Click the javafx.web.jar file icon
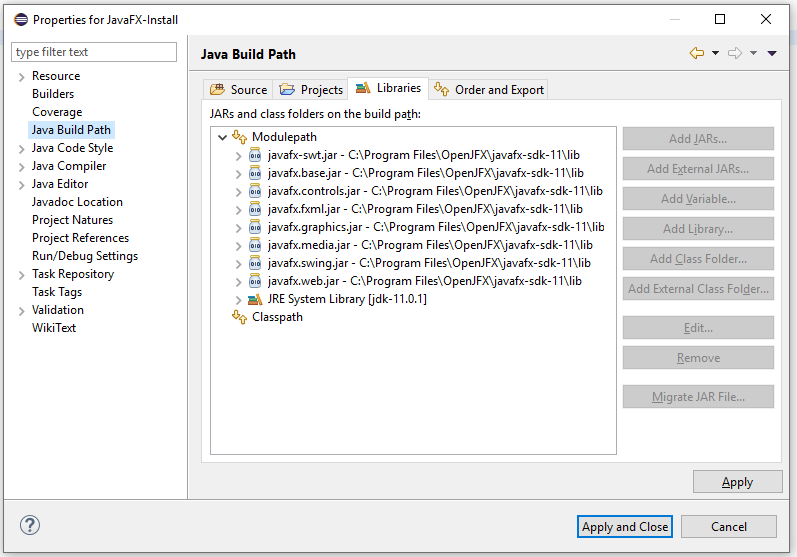Viewport: 797px width, 557px height. (256, 281)
